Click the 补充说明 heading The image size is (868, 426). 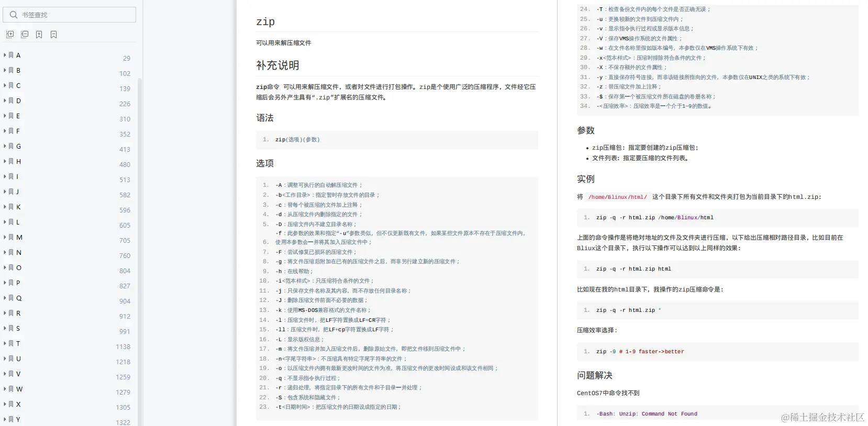point(277,65)
